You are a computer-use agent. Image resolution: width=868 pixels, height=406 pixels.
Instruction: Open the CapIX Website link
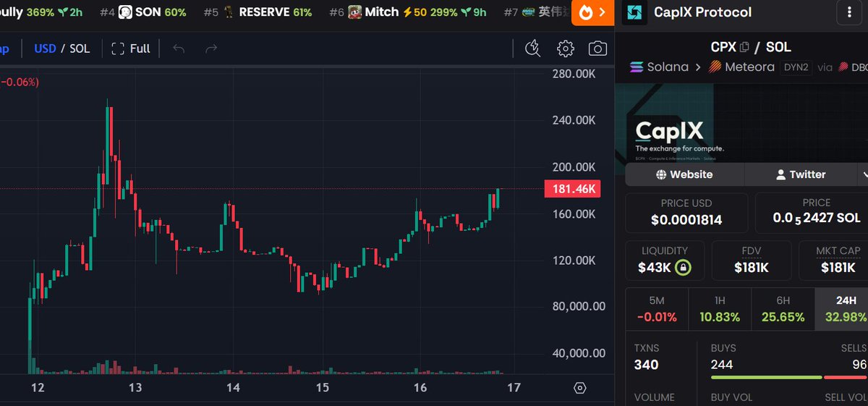pos(684,174)
